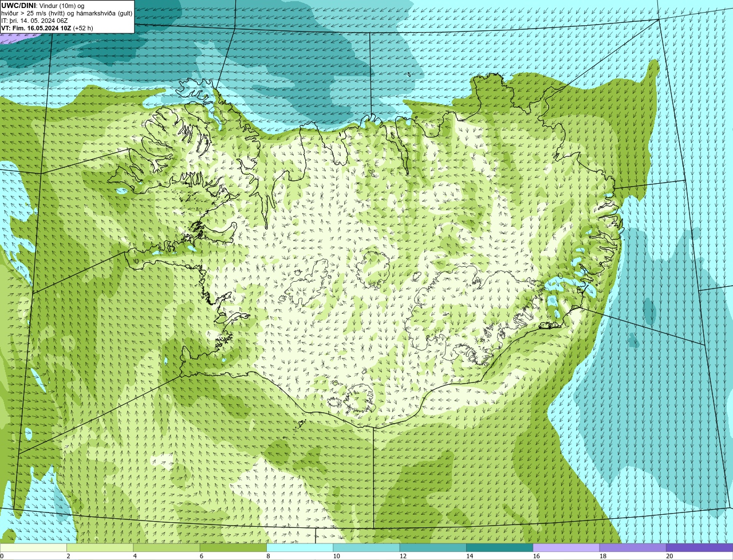The image size is (733, 560).
Task: Click the "8" label on the wind scale
Action: coord(267,556)
